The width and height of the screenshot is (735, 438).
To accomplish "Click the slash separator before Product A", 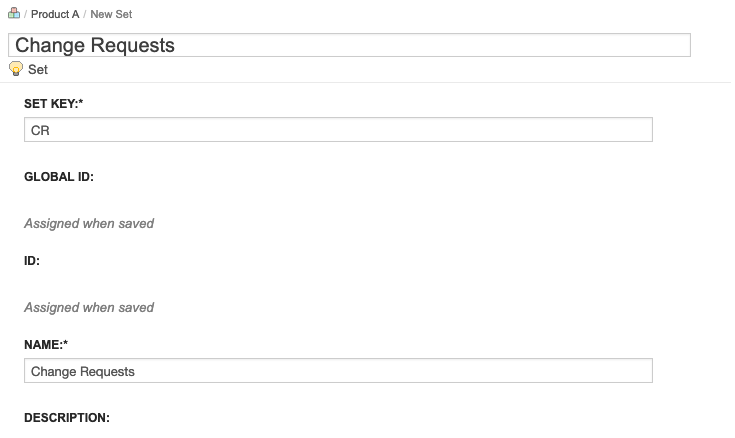I will pos(25,15).
